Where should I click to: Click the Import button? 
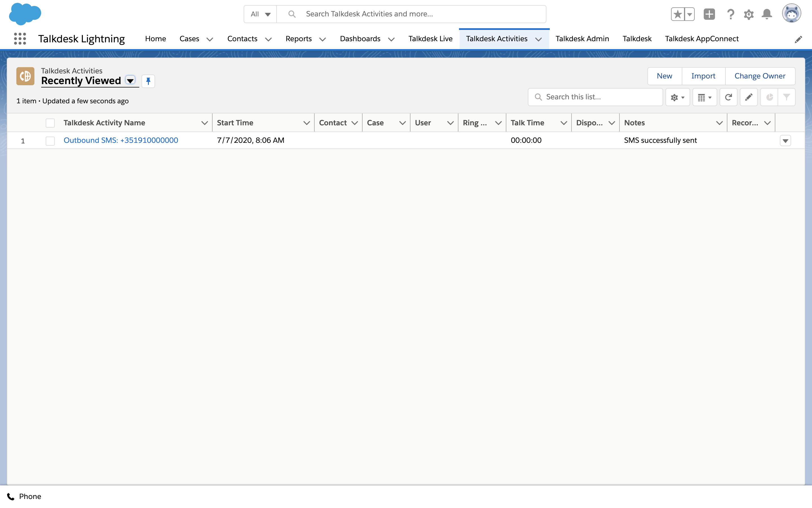click(703, 76)
